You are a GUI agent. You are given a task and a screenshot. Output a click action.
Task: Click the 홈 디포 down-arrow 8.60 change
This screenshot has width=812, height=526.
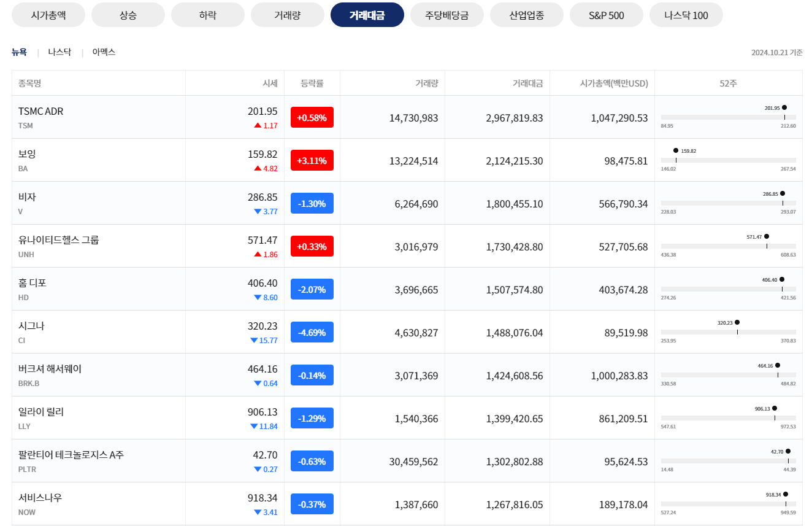tap(266, 297)
